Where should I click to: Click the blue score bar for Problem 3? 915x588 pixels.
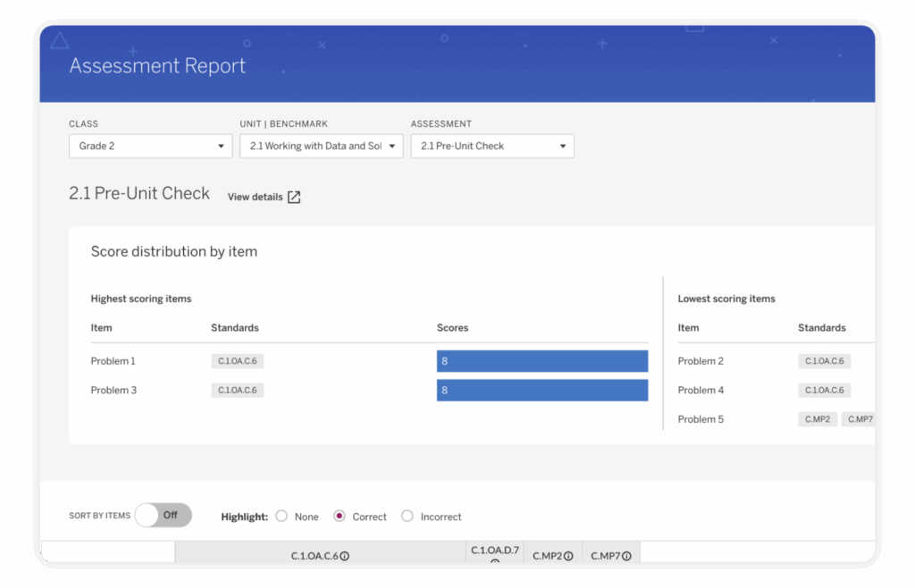(x=541, y=391)
